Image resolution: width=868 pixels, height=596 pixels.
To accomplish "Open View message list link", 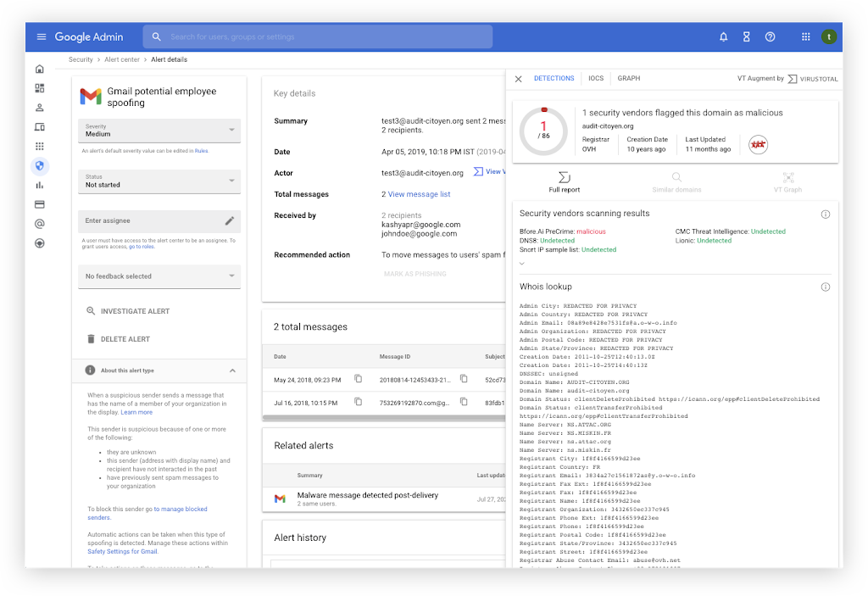I will click(x=419, y=194).
